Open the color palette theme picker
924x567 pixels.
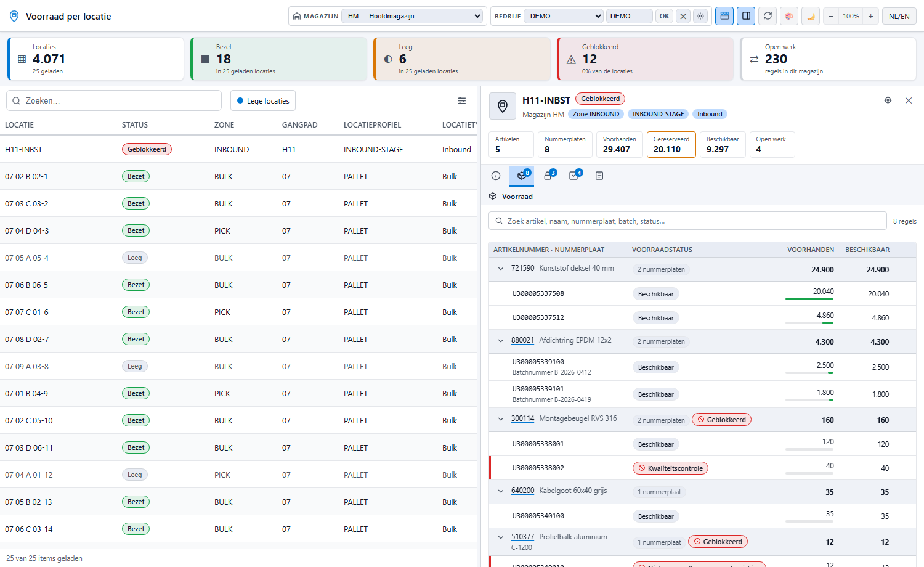point(789,16)
